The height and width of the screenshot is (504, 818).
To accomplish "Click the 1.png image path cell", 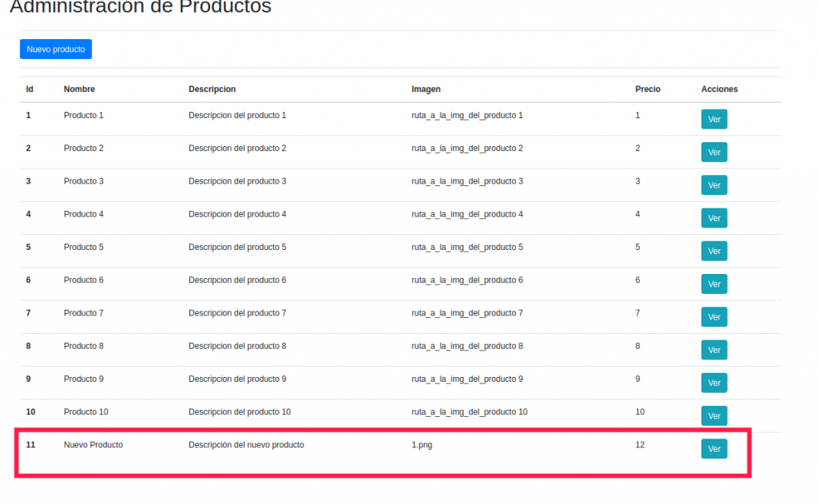I will tap(422, 445).
